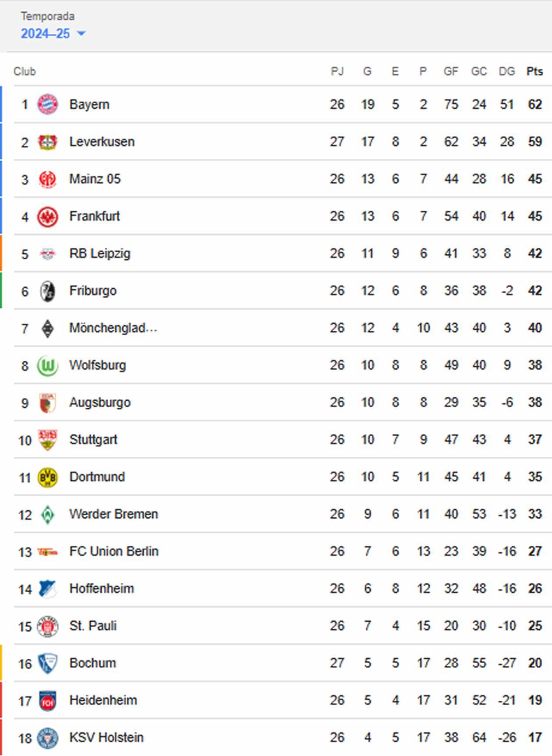Open the Stuttgart team page

(93, 439)
